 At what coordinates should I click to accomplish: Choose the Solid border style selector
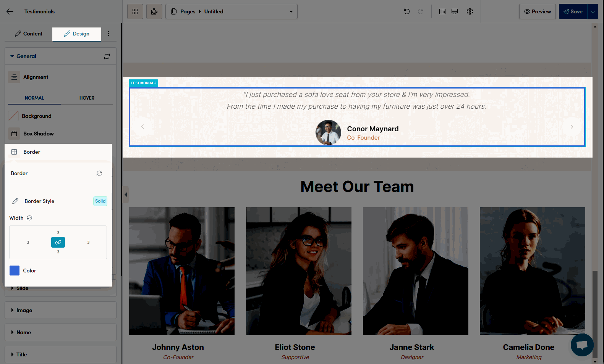tap(100, 201)
